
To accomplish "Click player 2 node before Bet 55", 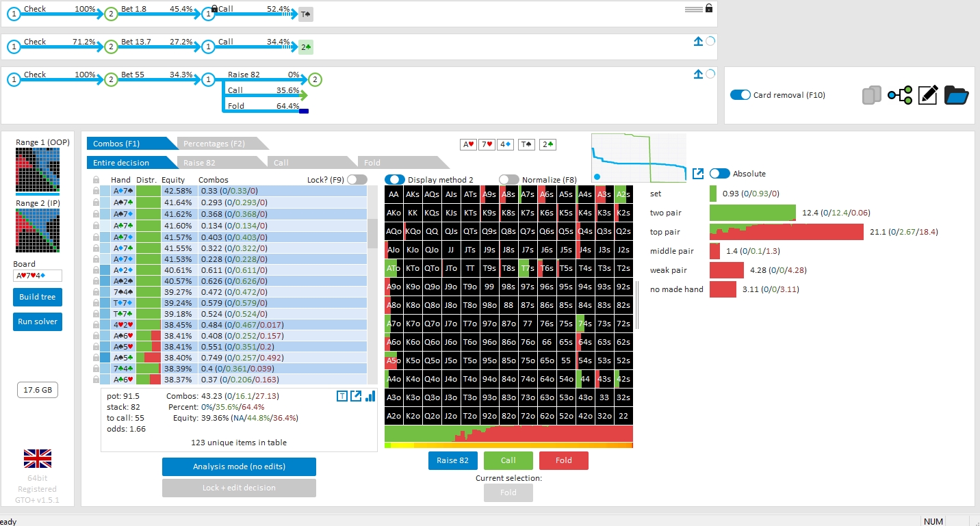I will [x=112, y=80].
